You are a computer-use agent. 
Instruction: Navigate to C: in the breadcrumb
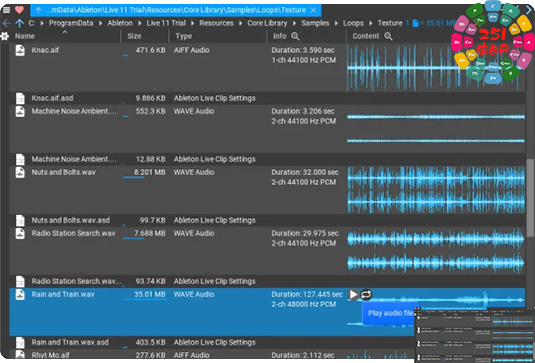[32, 23]
